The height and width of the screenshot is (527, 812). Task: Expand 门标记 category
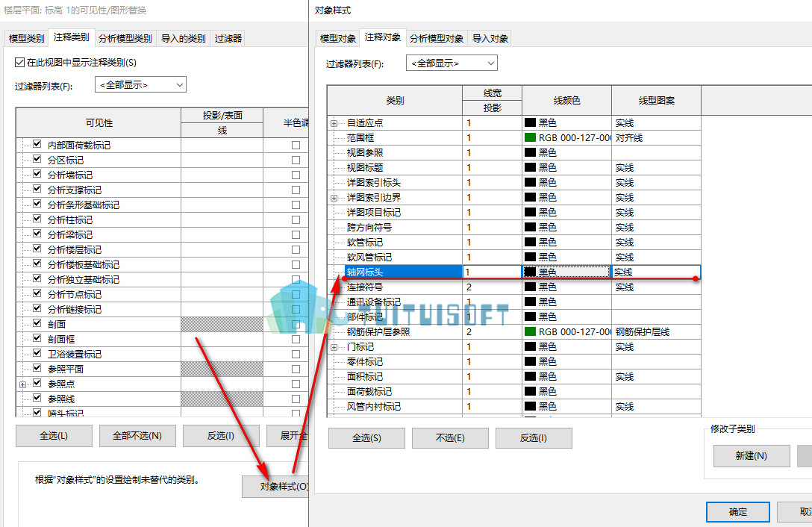(x=334, y=347)
